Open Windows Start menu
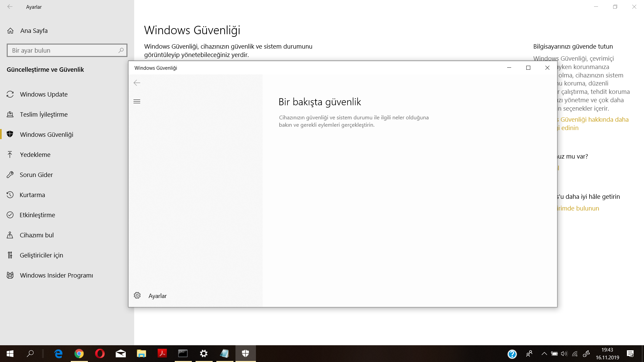 [10, 354]
